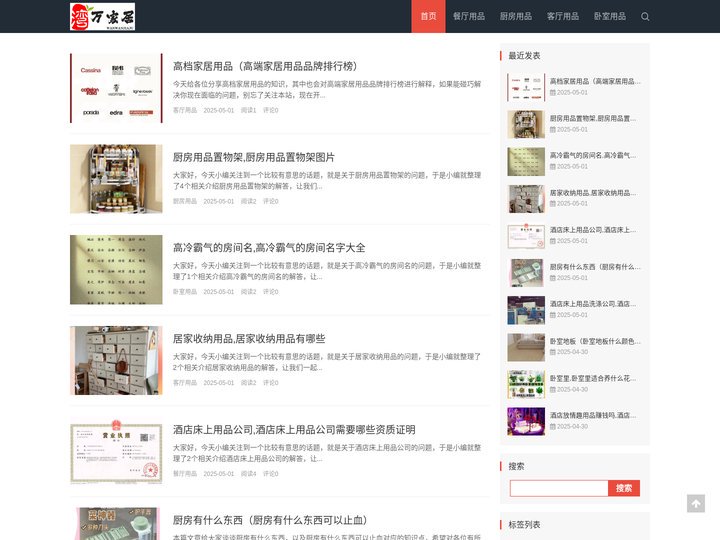This screenshot has height=540, width=720.
Task: Open sidebar recent post 酒店床上用品洗涤公司
Action: click(x=592, y=304)
